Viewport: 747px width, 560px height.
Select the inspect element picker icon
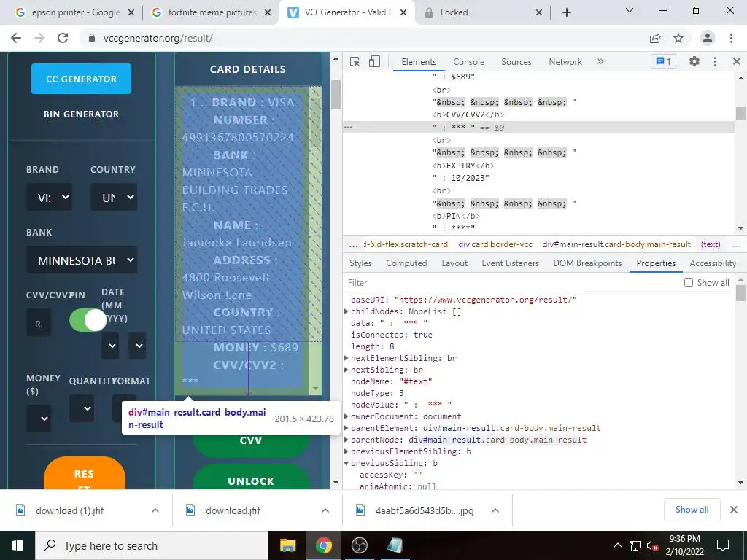pos(355,61)
